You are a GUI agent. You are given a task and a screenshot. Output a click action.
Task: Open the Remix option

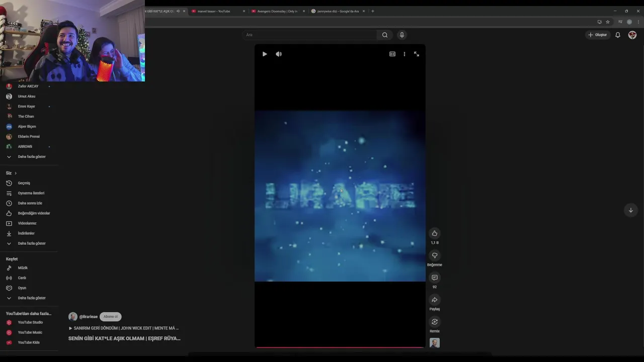[x=435, y=322]
